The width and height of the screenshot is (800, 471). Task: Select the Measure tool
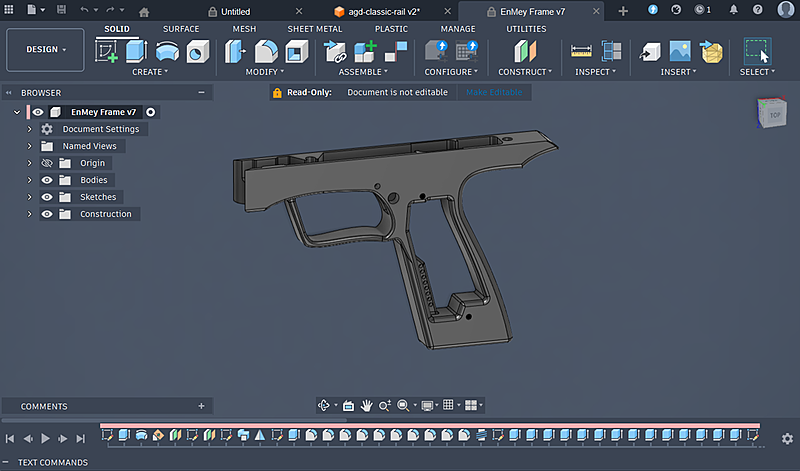coord(581,52)
